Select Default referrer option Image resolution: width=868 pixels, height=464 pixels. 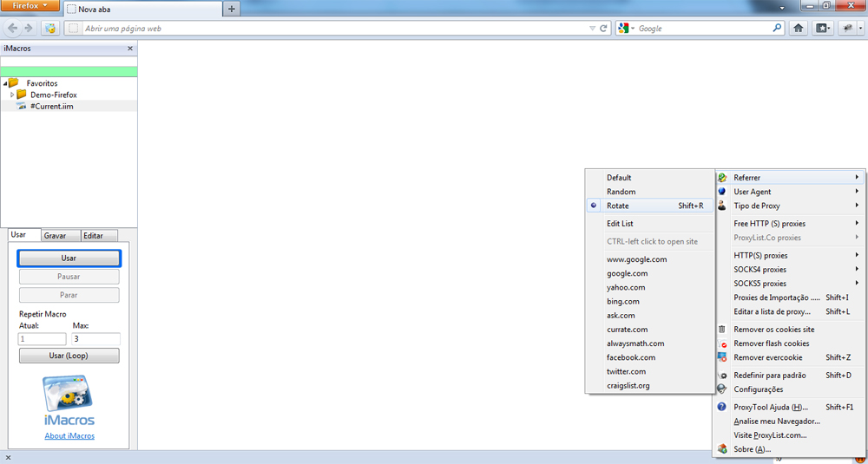tap(650, 178)
